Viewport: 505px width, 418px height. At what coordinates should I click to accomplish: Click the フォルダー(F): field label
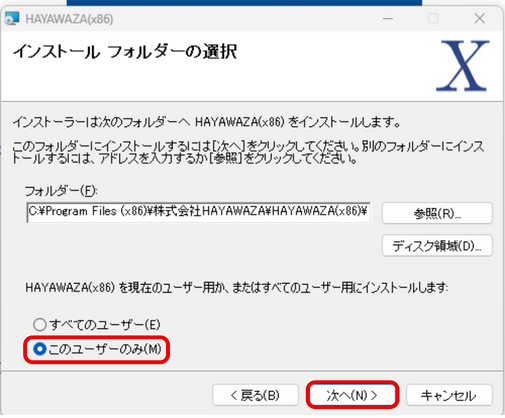61,191
